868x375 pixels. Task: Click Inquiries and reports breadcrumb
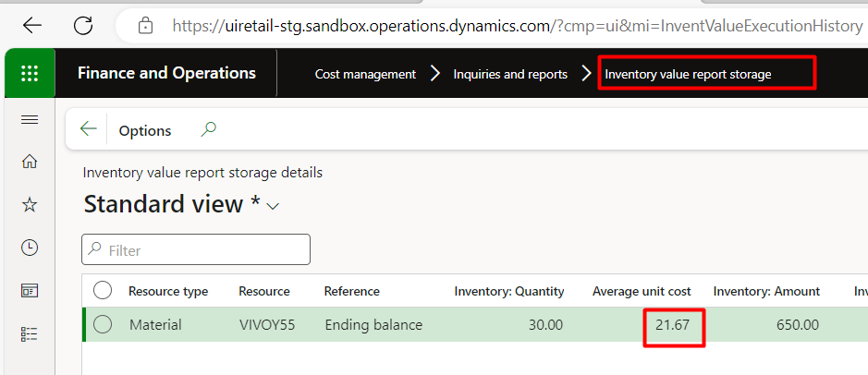coord(510,74)
